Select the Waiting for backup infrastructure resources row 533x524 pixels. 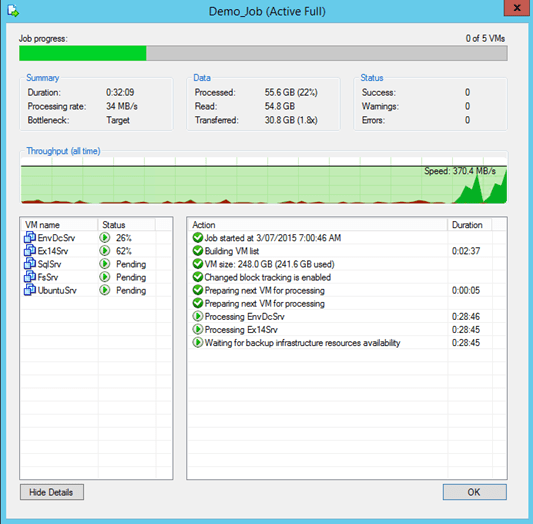click(347, 343)
